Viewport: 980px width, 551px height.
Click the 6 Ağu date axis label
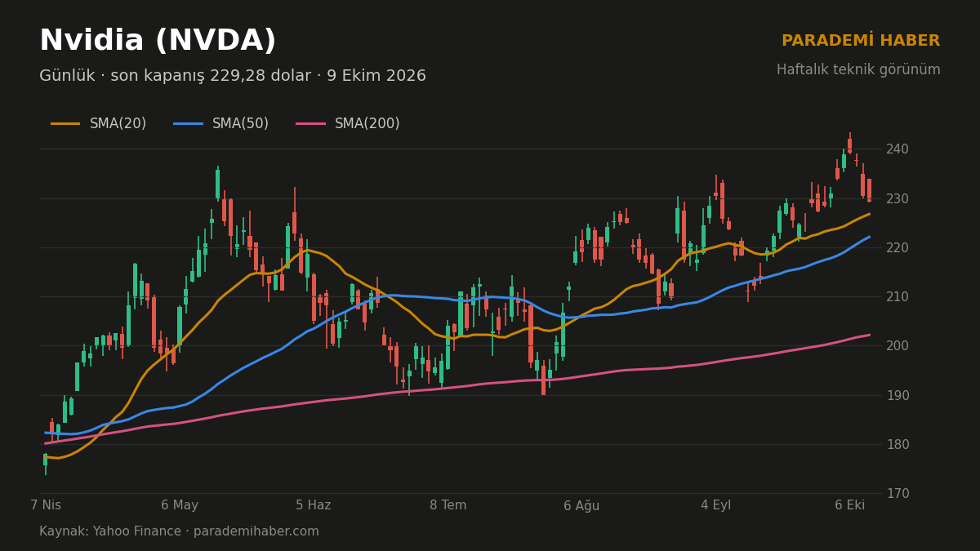tap(581, 505)
